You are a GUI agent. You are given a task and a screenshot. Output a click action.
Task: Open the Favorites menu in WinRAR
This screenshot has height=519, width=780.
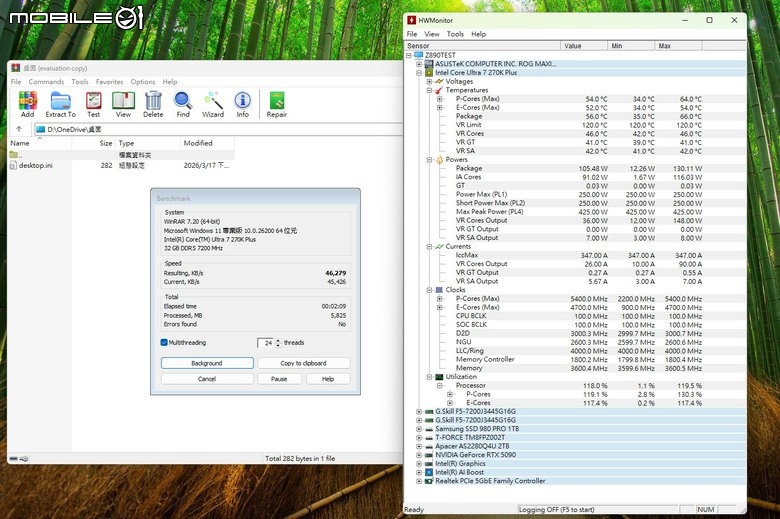[109, 82]
